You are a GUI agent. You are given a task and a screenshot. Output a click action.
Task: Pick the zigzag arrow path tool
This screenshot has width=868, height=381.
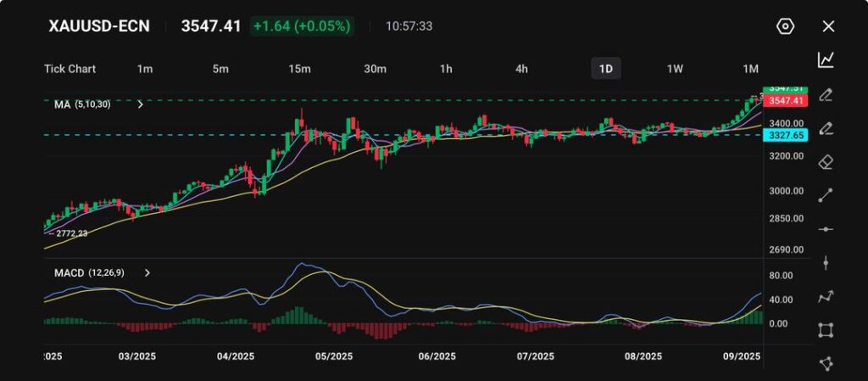coord(826,296)
